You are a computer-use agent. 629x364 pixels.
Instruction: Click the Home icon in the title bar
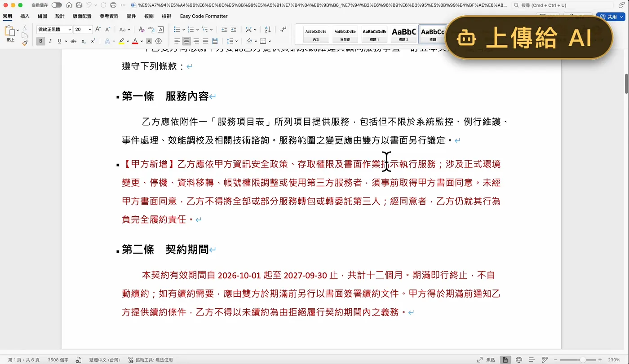pos(69,5)
